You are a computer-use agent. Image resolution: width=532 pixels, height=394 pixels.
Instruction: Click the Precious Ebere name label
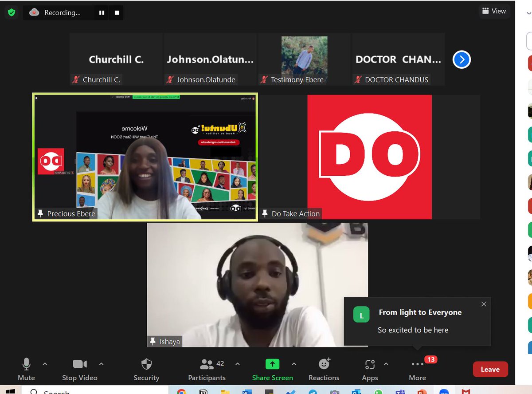pyautogui.click(x=71, y=213)
